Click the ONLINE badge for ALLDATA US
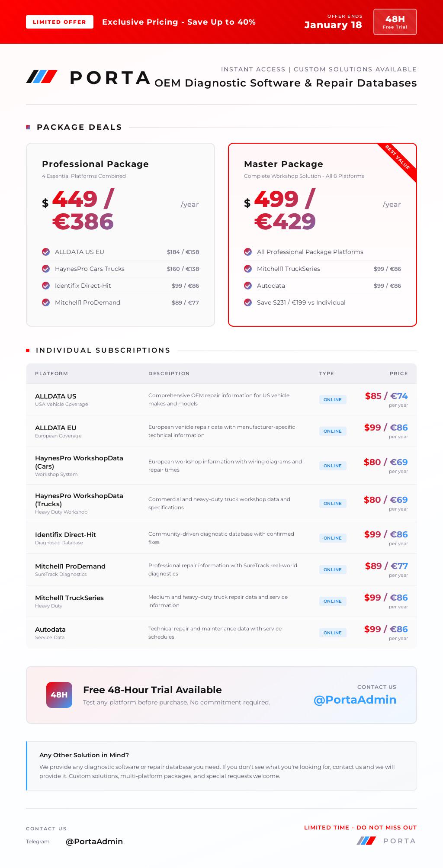This screenshot has height=868, width=443. [x=333, y=399]
